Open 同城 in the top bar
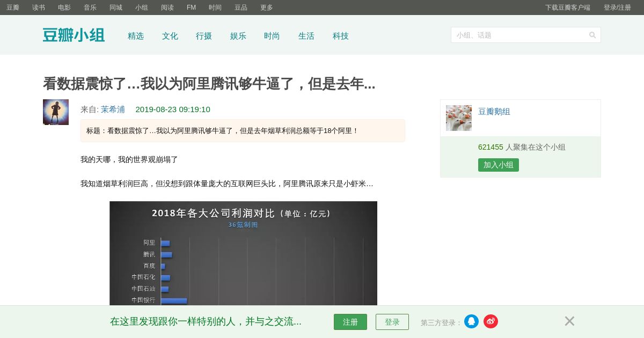This screenshot has width=644, height=338. point(116,8)
